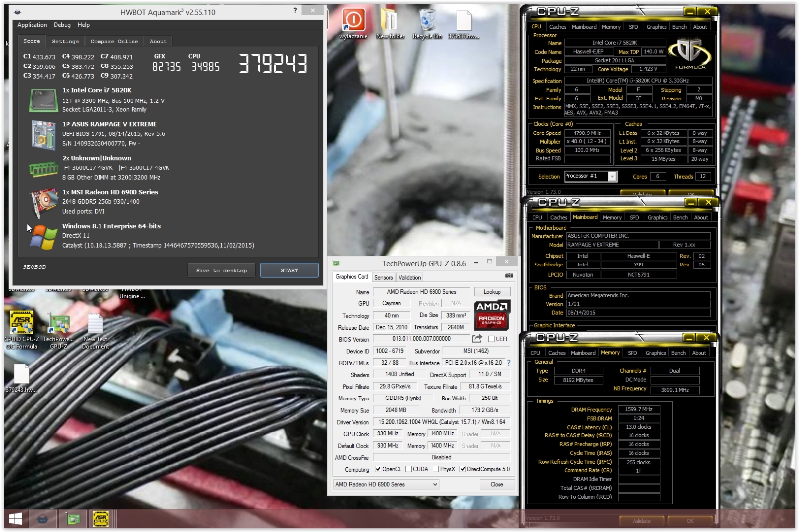This screenshot has height=532, width=799.
Task: Open the 379243.hw file icon on desktop
Action: pos(21,374)
